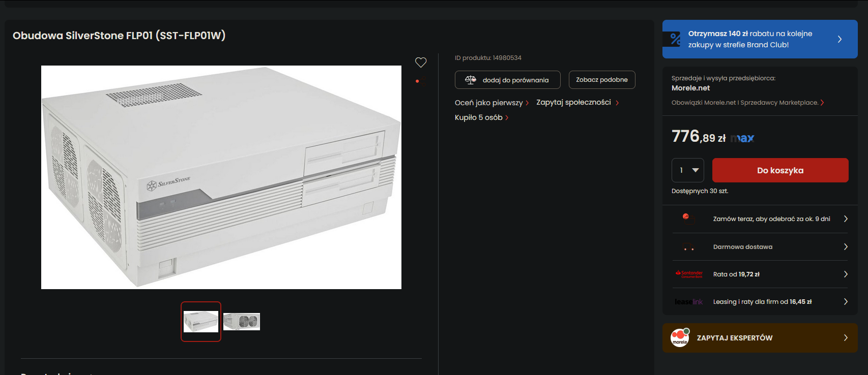Click the LeaseLink logo icon
868x375 pixels.
pos(689,302)
